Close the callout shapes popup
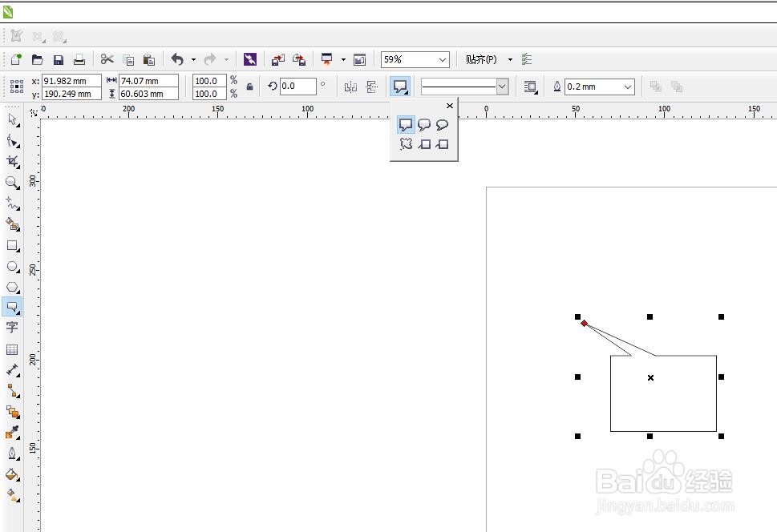This screenshot has width=777, height=532. [x=450, y=106]
